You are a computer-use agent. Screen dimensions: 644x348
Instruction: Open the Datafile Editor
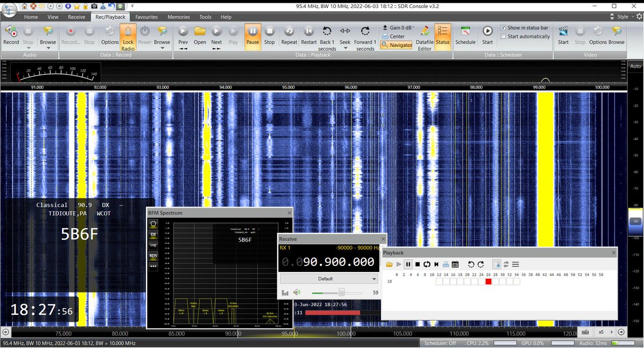pos(425,38)
